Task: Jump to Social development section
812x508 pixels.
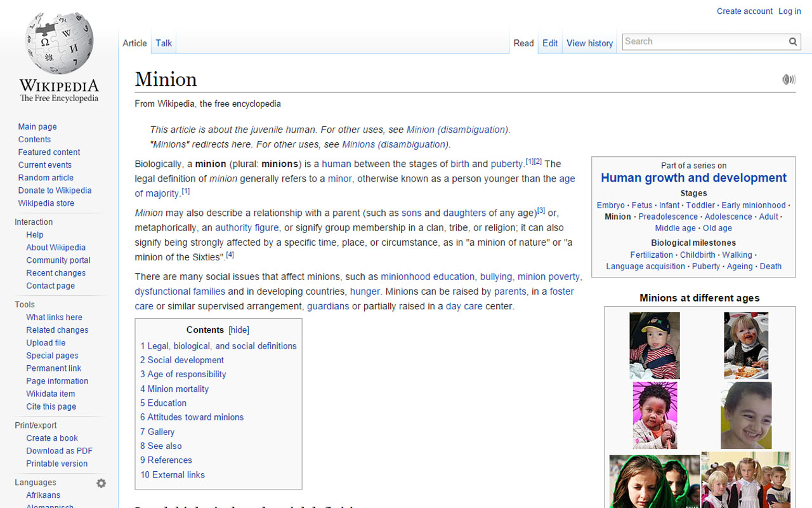Action: pyautogui.click(x=182, y=360)
